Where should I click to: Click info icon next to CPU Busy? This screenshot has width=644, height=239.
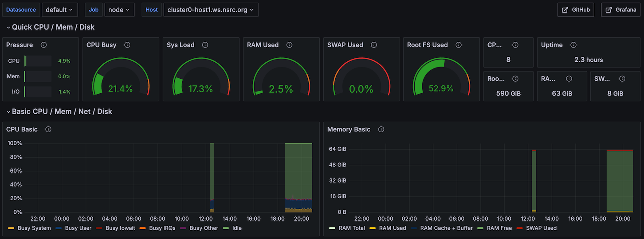(x=127, y=45)
